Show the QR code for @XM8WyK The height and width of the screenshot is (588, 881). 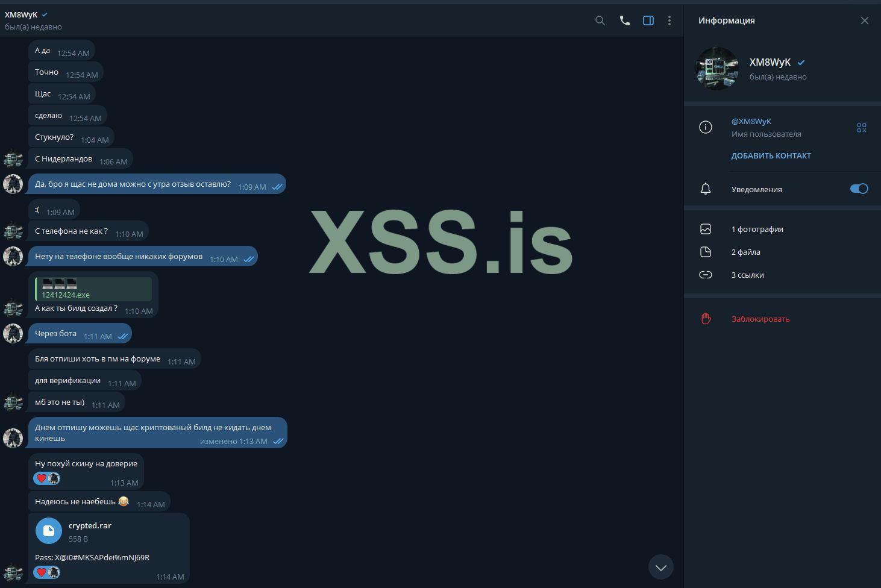click(862, 128)
